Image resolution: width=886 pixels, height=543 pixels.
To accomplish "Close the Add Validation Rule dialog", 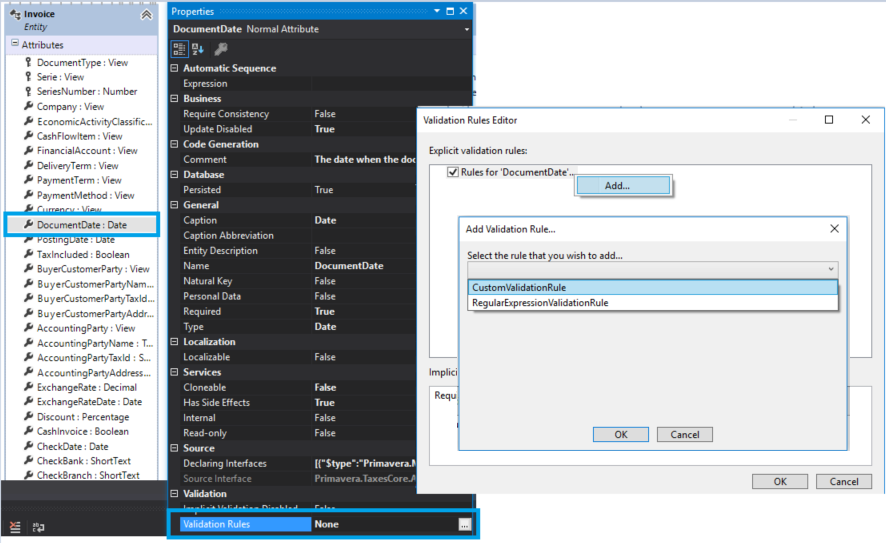I will [x=834, y=229].
